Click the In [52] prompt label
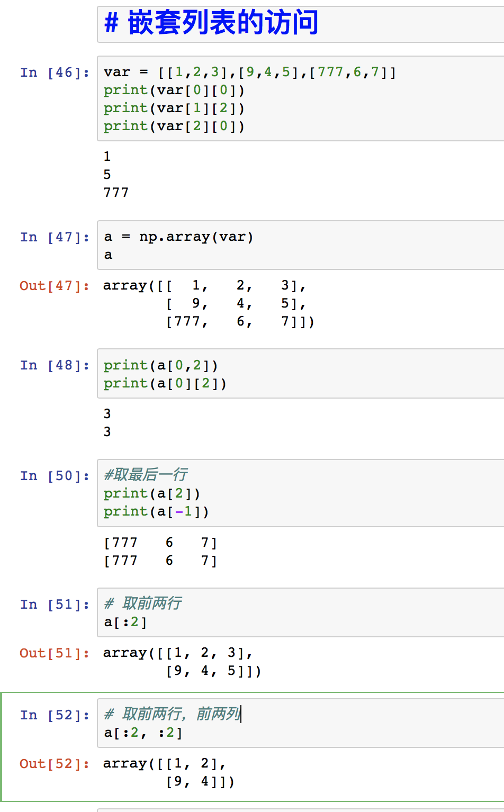504x812 pixels. coord(55,715)
